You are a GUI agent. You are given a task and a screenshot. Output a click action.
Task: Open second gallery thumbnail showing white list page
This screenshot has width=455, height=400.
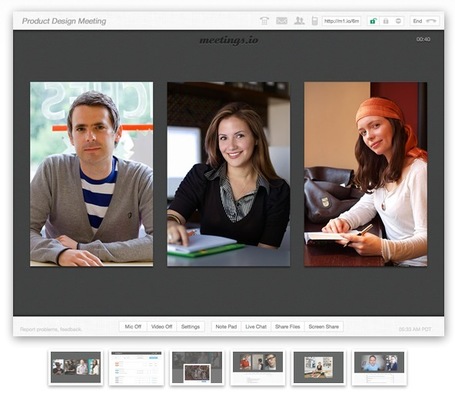point(136,367)
